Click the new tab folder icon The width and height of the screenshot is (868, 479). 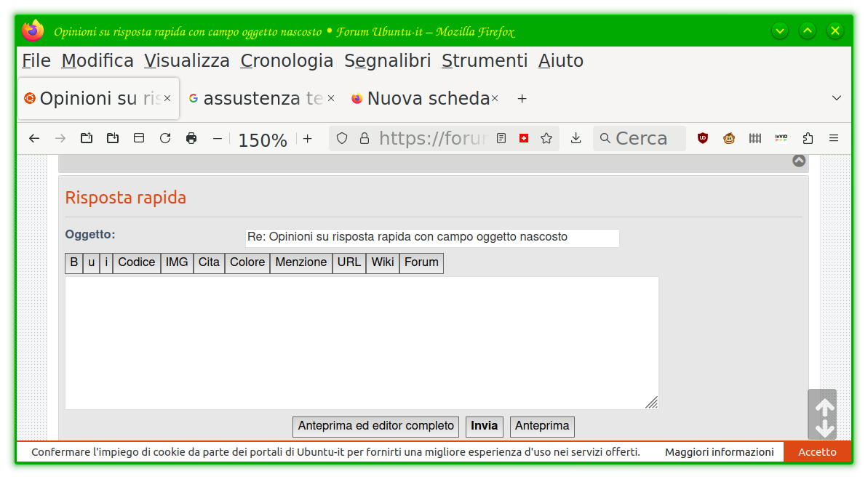pos(87,138)
